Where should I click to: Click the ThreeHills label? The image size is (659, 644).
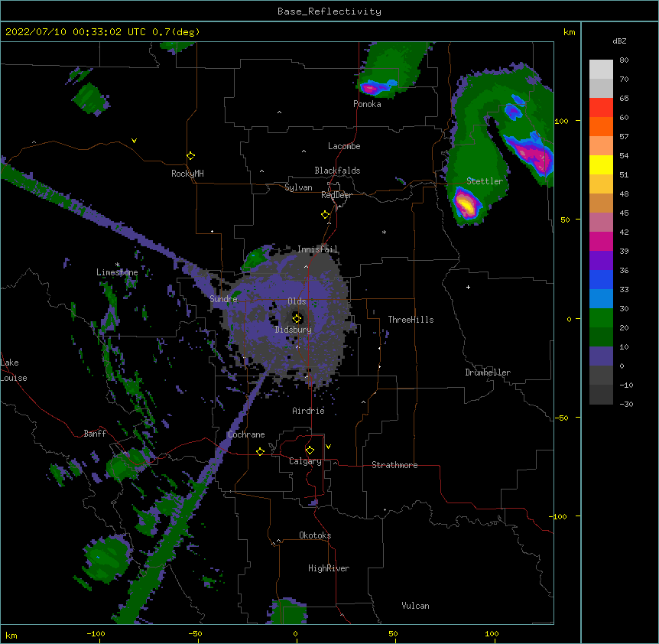pos(411,320)
